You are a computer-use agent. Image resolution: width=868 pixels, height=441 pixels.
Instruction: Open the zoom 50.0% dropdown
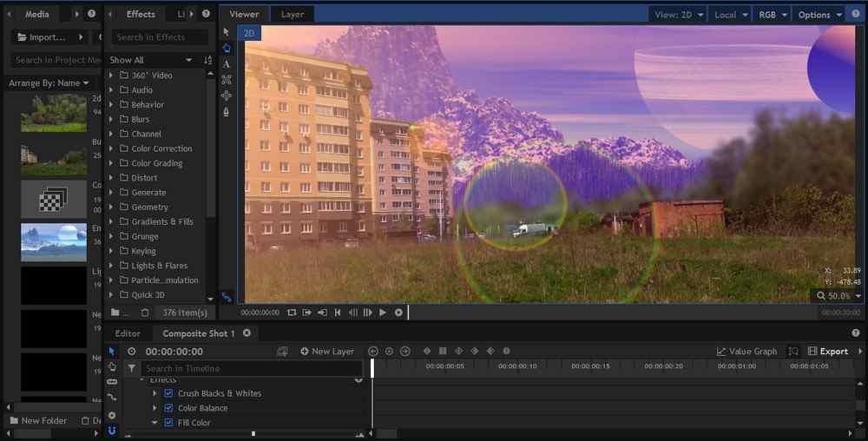coord(838,296)
